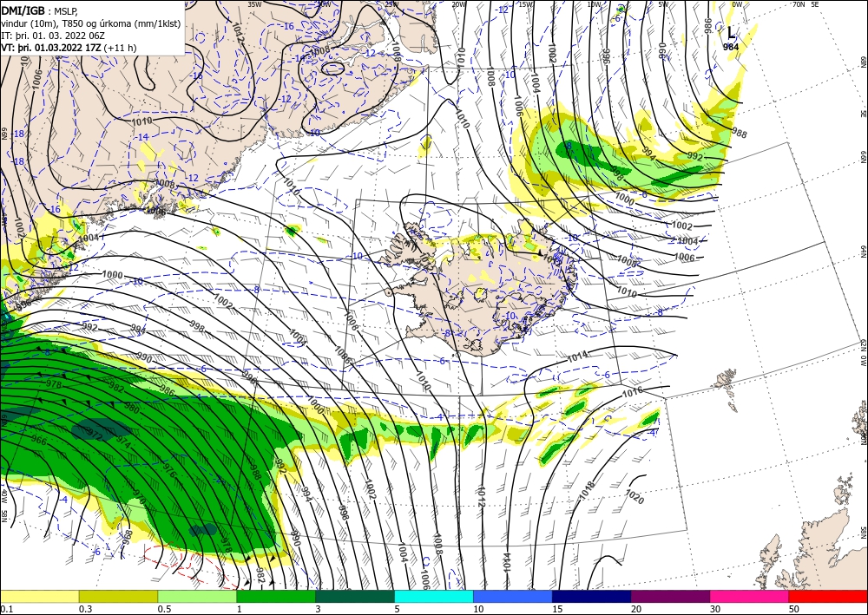Click the '1018' isobar label
Screen dimensions: 868x615
tap(588, 491)
